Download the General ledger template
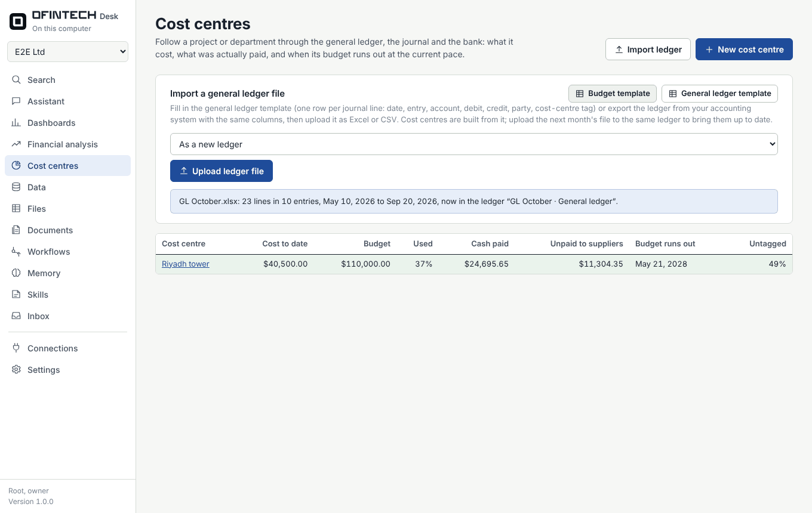Image resolution: width=812 pixels, height=513 pixels. coord(719,94)
